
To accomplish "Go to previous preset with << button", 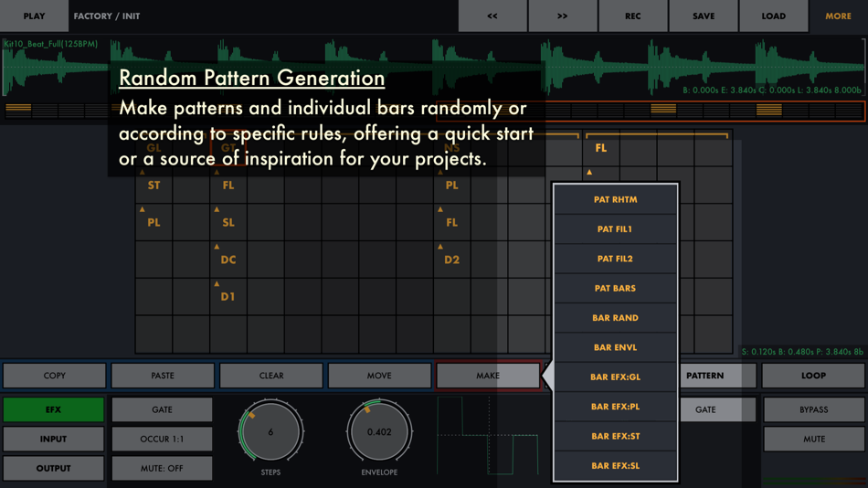I will pyautogui.click(x=492, y=16).
